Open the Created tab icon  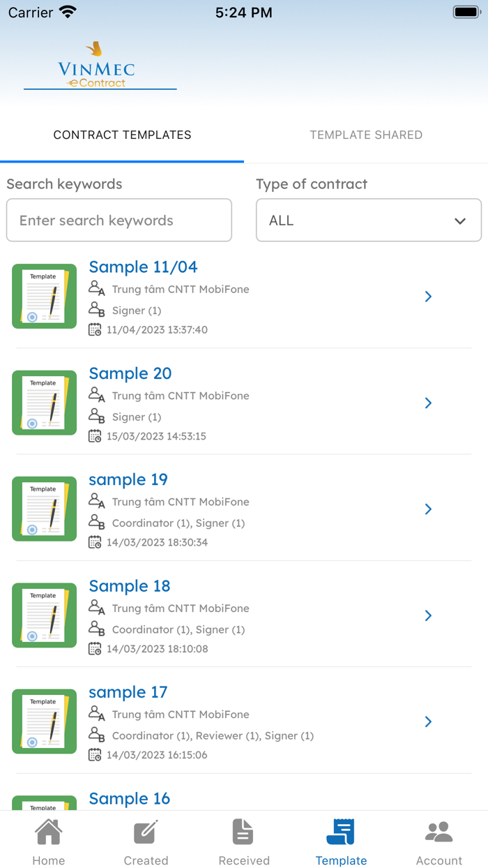click(x=146, y=832)
